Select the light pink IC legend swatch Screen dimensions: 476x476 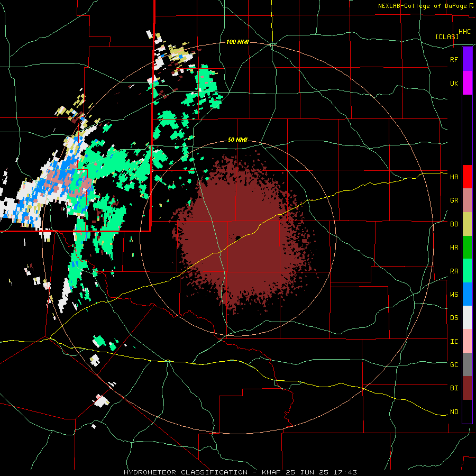coord(467,341)
